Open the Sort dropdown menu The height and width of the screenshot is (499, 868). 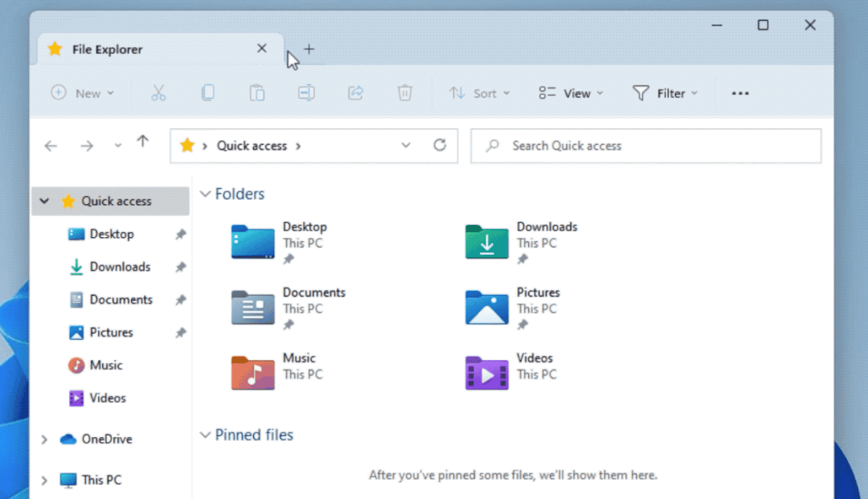479,93
